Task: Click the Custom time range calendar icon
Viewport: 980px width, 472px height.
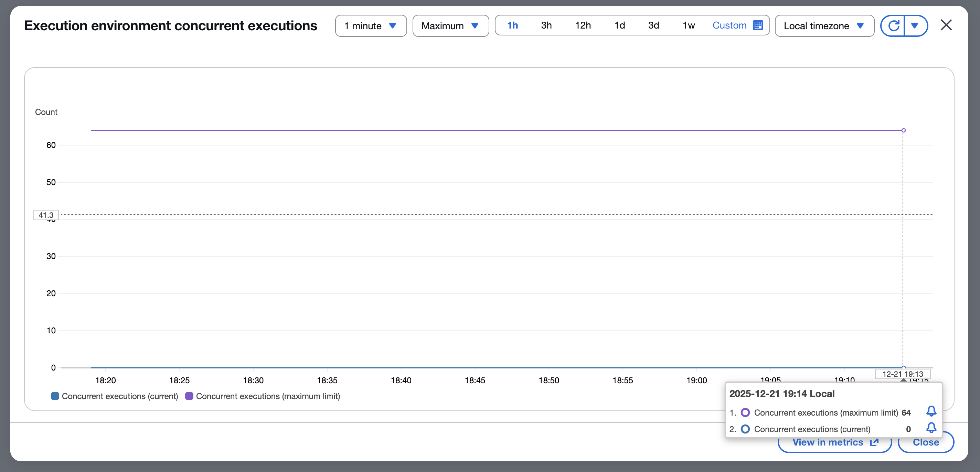Action: (758, 25)
